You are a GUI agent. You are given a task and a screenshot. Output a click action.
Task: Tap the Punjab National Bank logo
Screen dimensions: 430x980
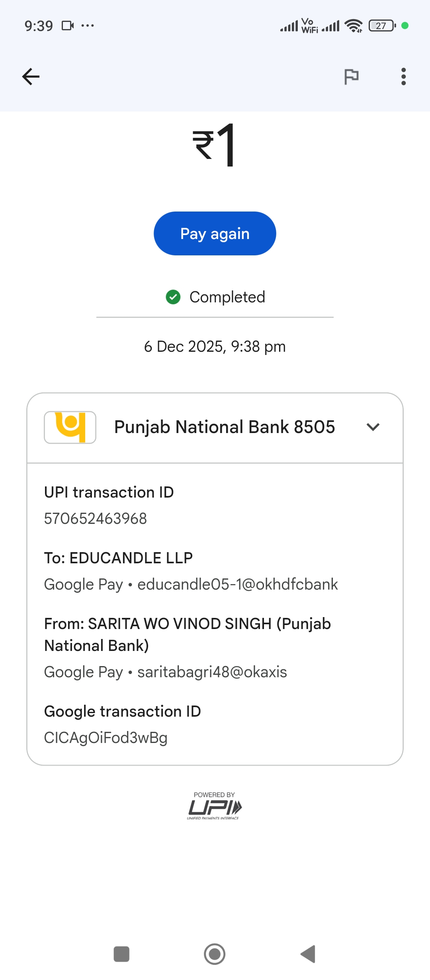tap(70, 427)
